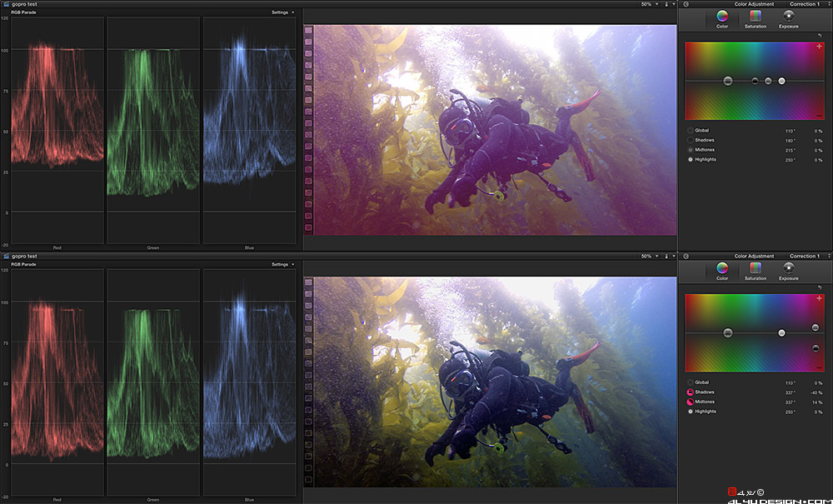Switch to Color in the lower Color Adjustment panel
This screenshot has width=833, height=504.
[x=722, y=270]
